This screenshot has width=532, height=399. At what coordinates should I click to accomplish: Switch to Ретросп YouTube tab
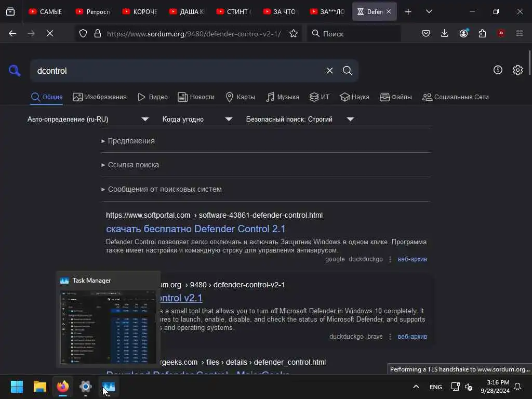pyautogui.click(x=92, y=12)
